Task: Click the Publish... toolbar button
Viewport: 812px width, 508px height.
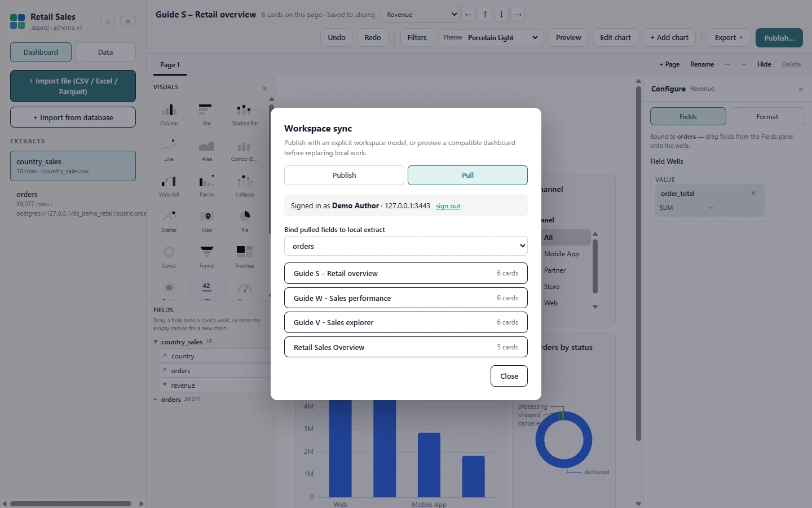Action: point(779,38)
